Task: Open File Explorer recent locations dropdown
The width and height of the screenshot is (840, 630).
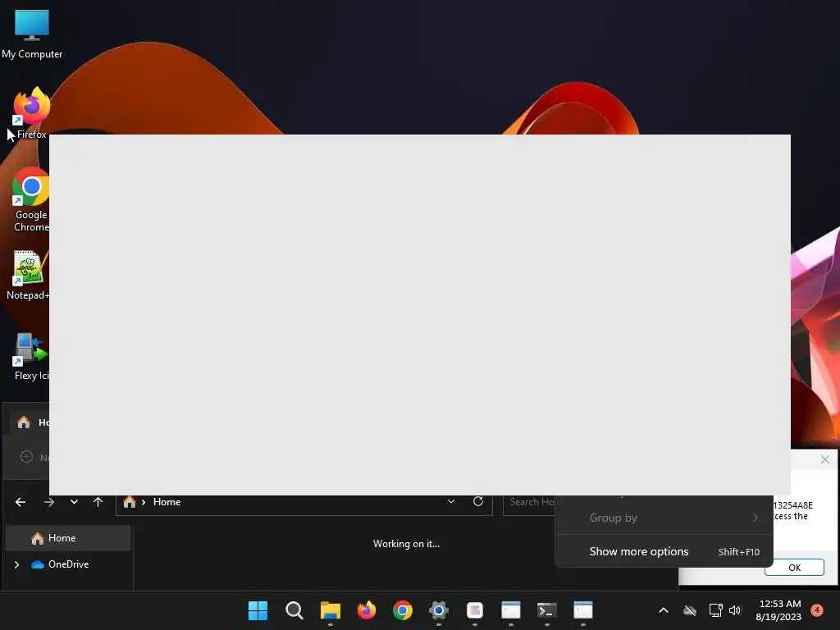Action: [74, 502]
